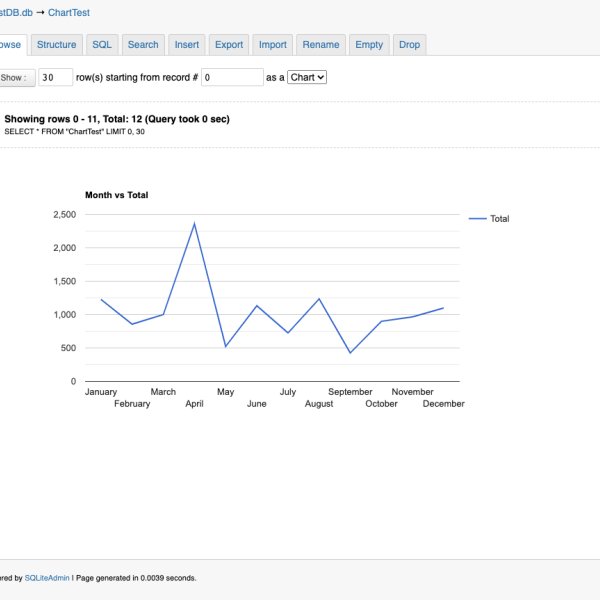Open the Insert tab

pyautogui.click(x=186, y=44)
